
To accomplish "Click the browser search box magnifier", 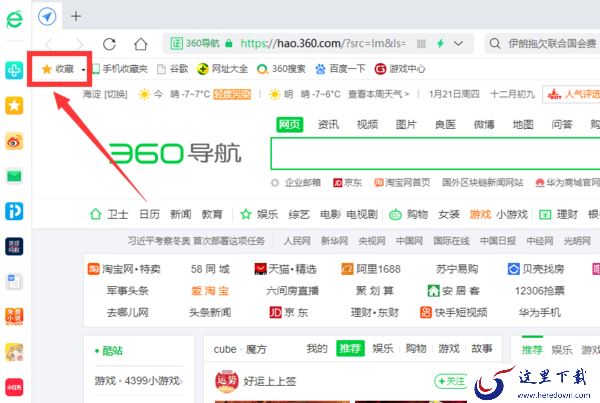I will pos(494,43).
